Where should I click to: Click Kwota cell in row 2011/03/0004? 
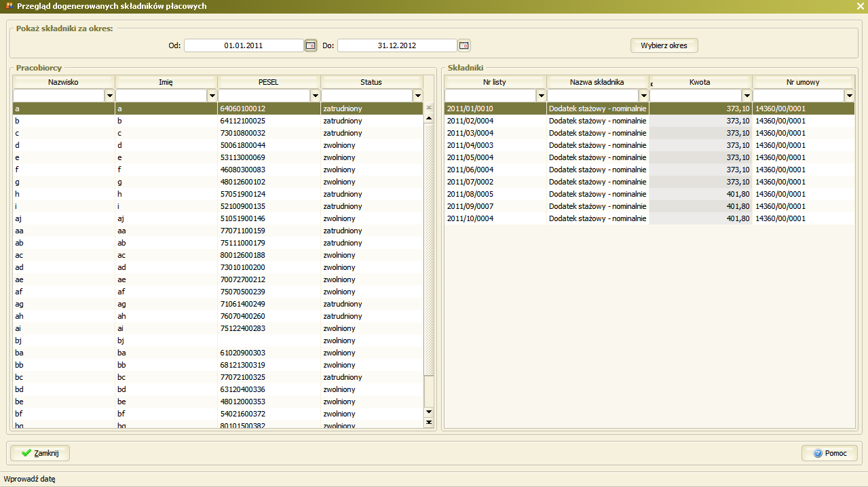click(701, 133)
